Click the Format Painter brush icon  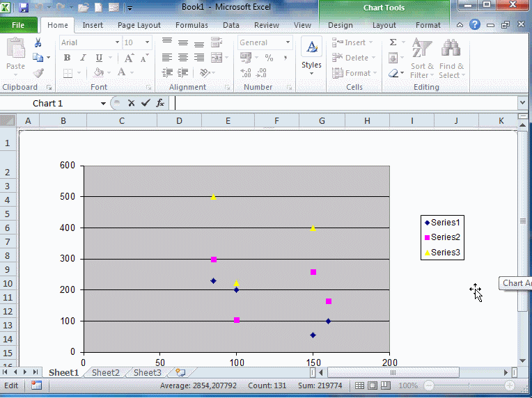(38, 73)
